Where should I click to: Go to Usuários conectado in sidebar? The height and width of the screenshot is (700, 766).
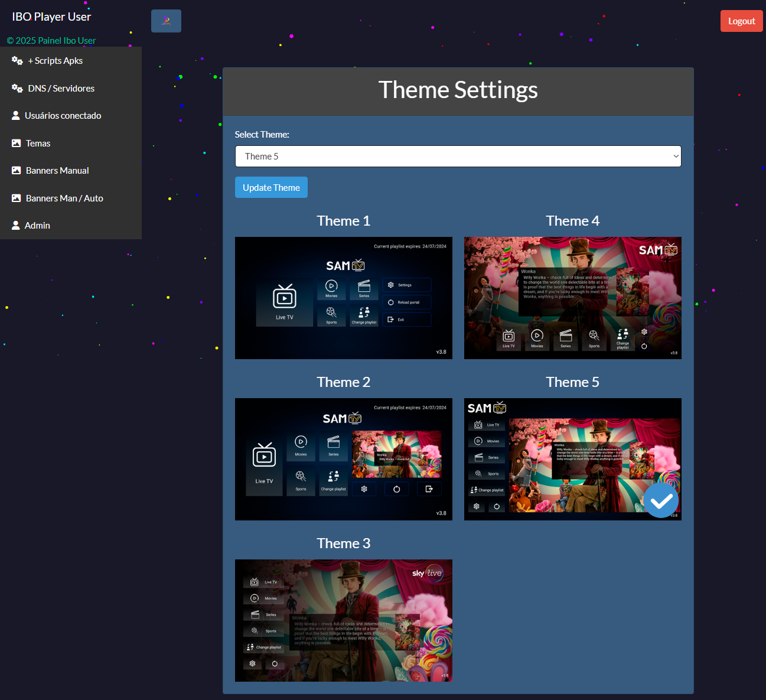[x=63, y=116]
